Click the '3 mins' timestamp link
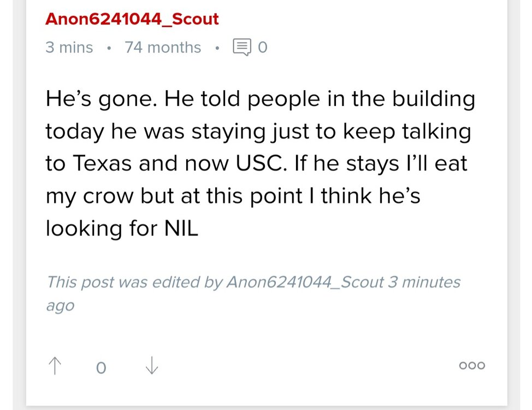This screenshot has width=532, height=410. tap(68, 47)
